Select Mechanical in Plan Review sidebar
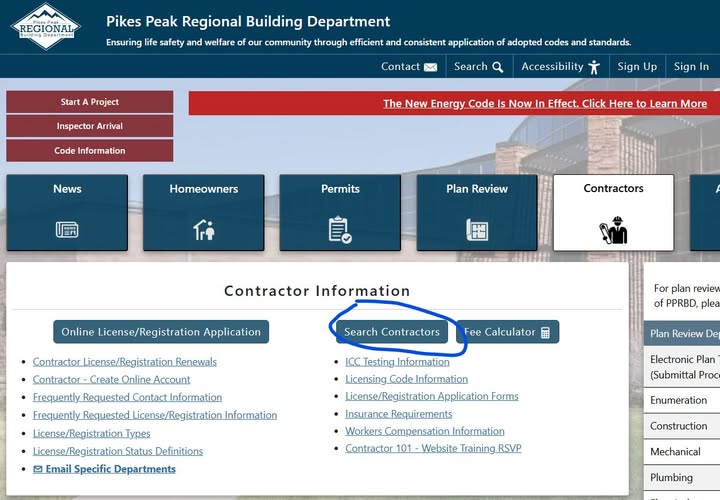 (682, 451)
